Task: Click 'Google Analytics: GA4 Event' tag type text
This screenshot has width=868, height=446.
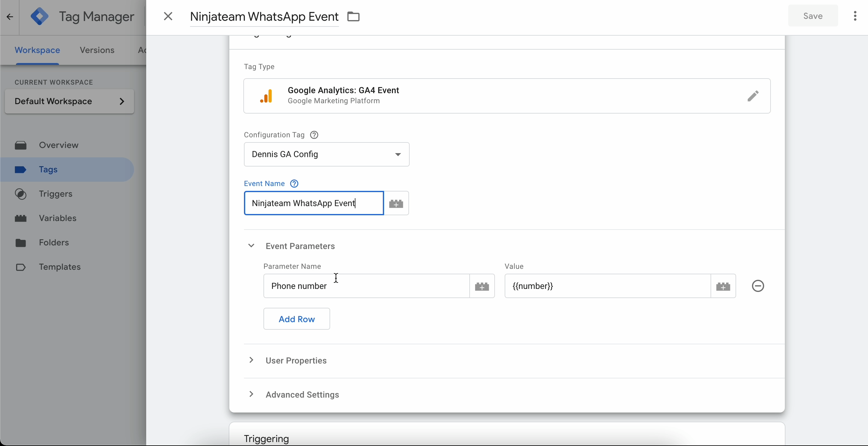Action: (x=343, y=90)
